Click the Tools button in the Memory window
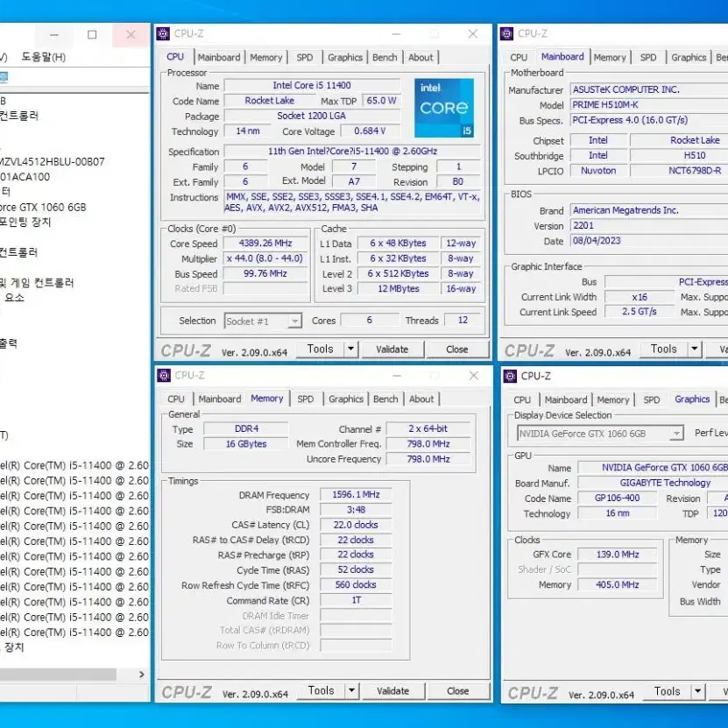Viewport: 728px width, 728px height. pos(322,691)
